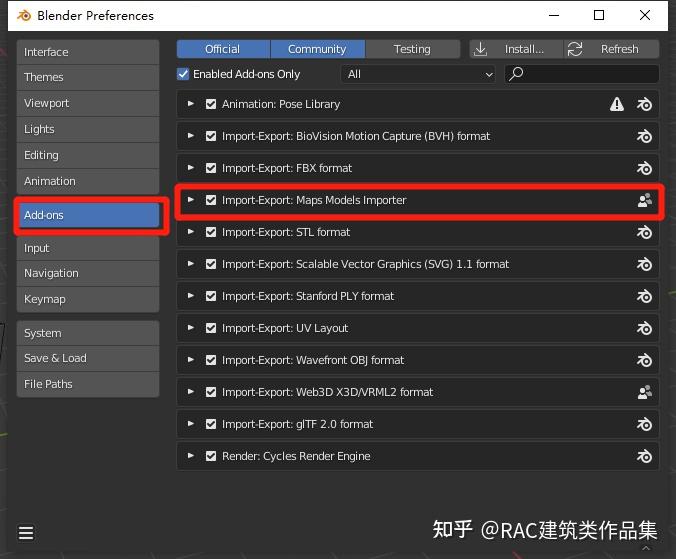Click community icon on Web3D X3D/VRML2 row
The image size is (676, 559).
click(x=645, y=392)
